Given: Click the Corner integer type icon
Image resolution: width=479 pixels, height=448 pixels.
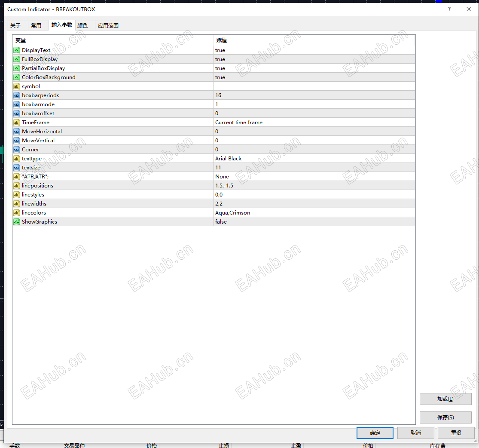Looking at the screenshot, I should point(16,149).
